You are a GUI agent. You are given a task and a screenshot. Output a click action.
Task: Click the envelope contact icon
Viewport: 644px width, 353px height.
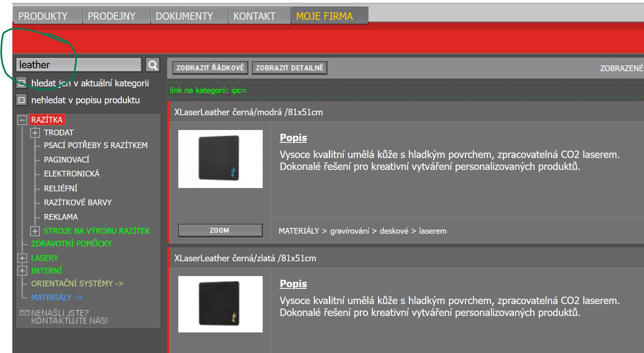coord(24,313)
